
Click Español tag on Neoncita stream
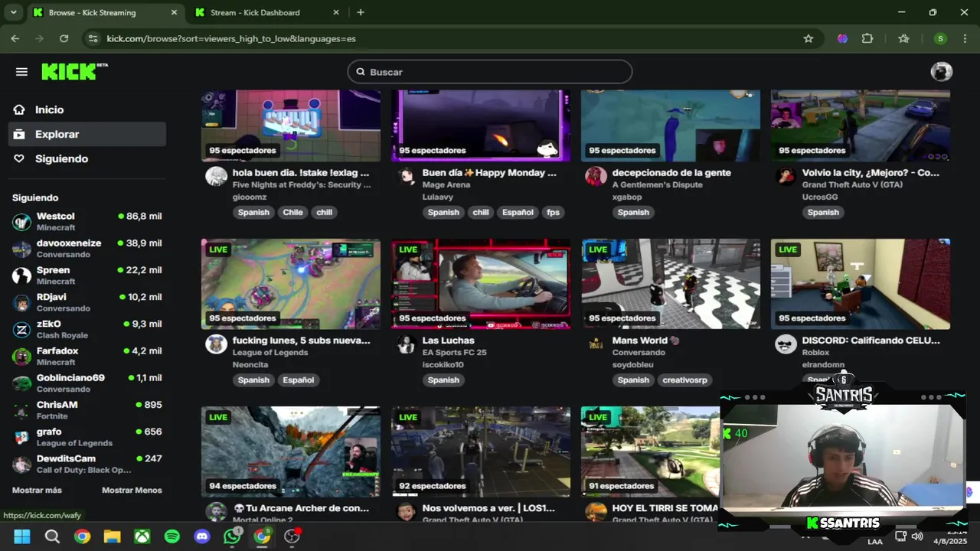(298, 380)
